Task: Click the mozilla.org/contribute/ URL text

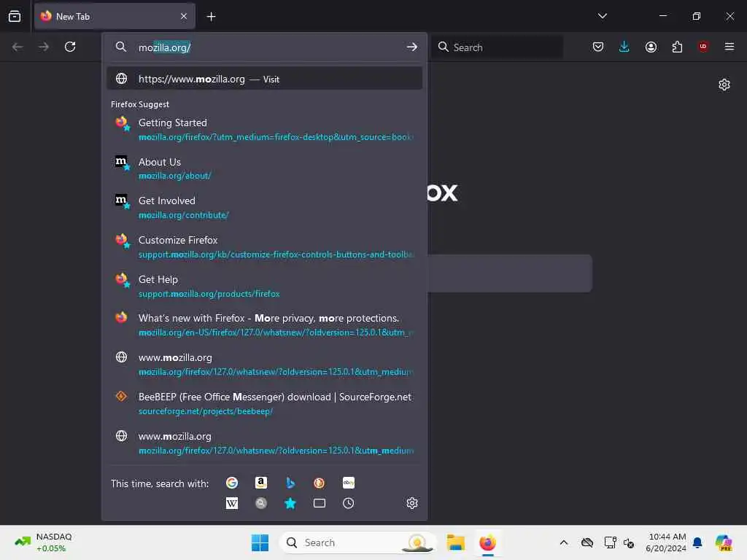Action: [x=183, y=215]
